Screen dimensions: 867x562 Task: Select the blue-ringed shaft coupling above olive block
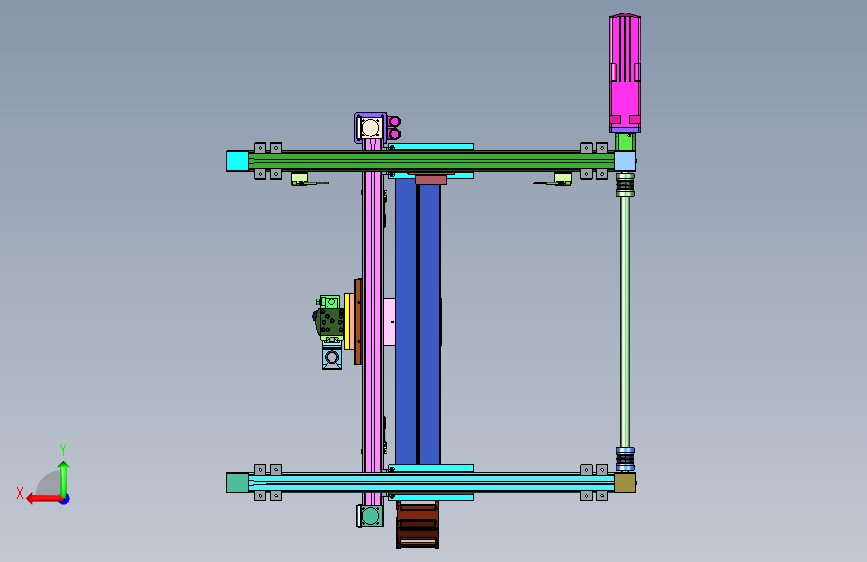coord(625,459)
